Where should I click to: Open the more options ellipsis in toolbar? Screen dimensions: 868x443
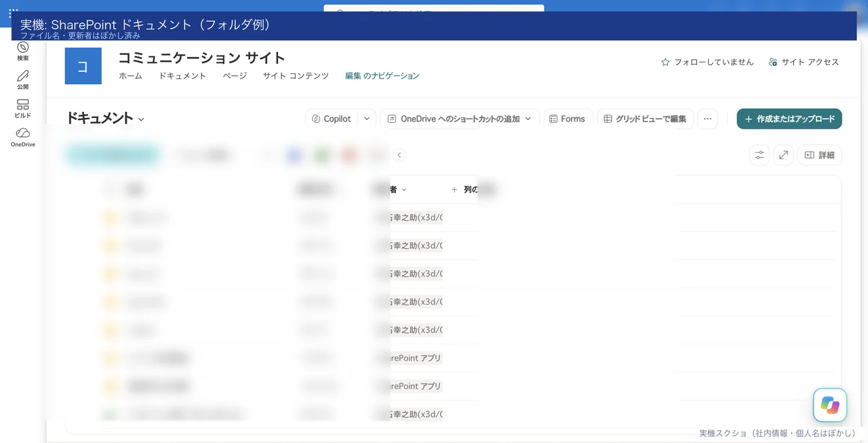pos(707,119)
